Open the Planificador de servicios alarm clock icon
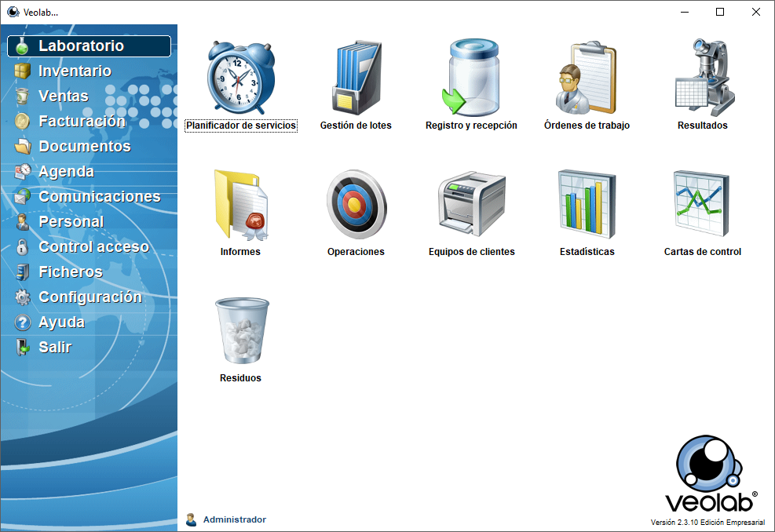This screenshot has width=775, height=532. click(241, 78)
